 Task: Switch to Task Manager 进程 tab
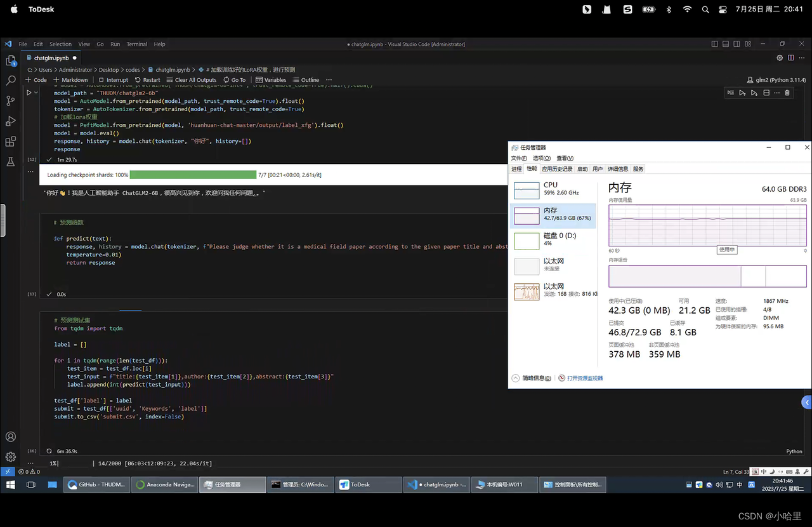[x=516, y=169]
